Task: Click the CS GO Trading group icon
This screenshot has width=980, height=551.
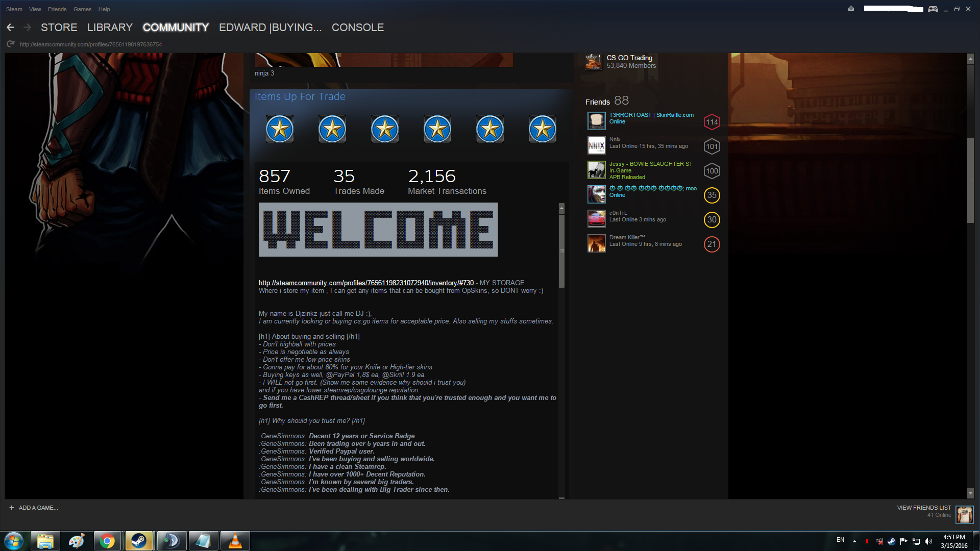Action: tap(593, 62)
